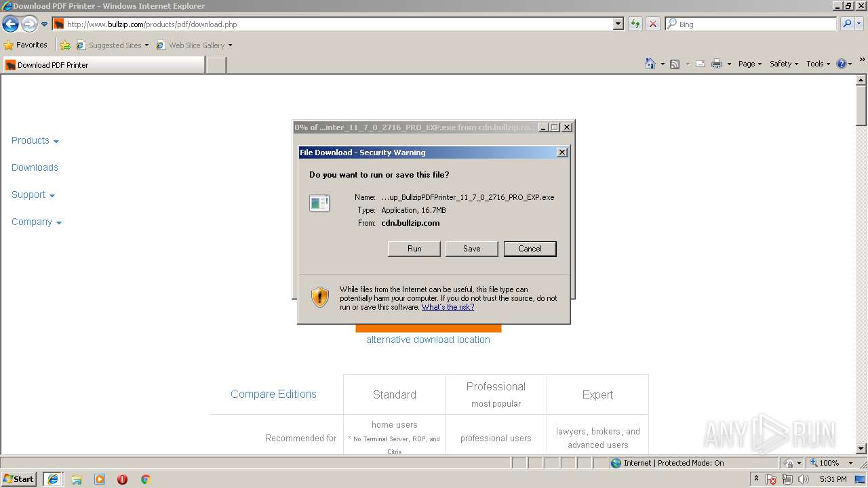Open Windows Media Player taskbar icon
The image size is (868, 488).
coord(100,479)
